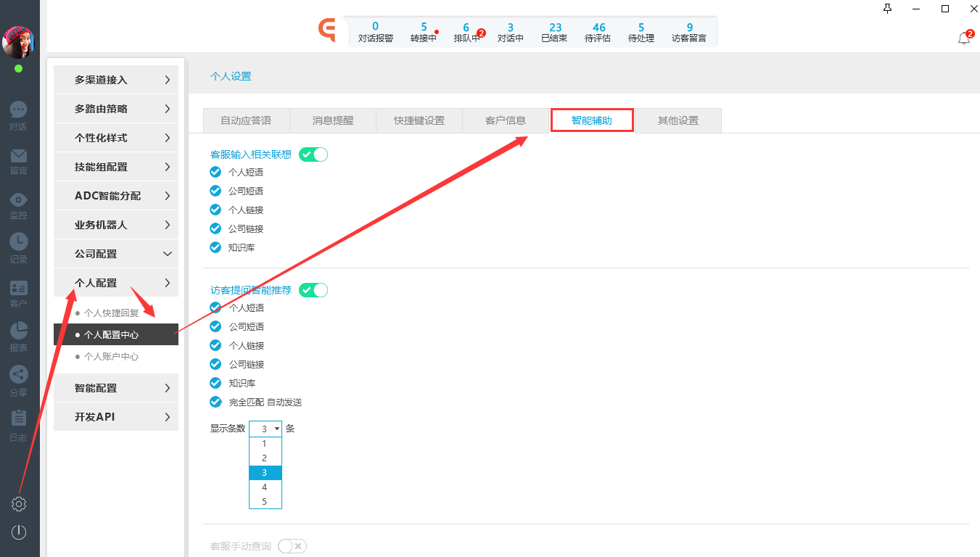The image size is (980, 557).
Task: Toggle off 客服输入相关联想 switch
Action: tap(313, 154)
